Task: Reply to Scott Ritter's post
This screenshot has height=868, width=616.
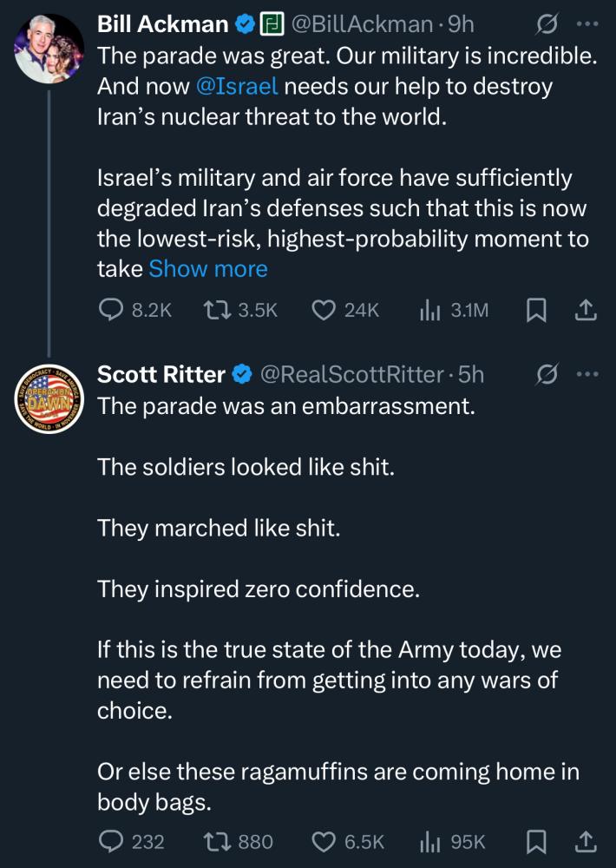Action: pyautogui.click(x=110, y=841)
